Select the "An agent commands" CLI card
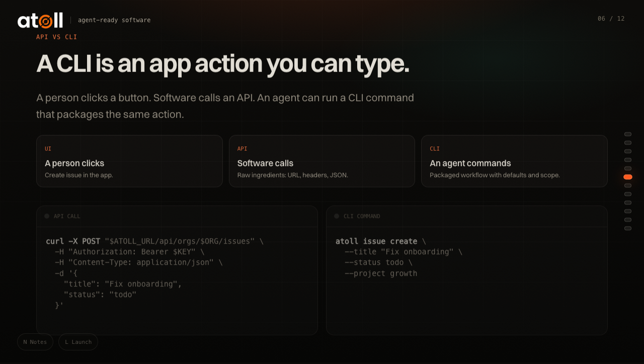This screenshot has height=364, width=644. pos(514,161)
